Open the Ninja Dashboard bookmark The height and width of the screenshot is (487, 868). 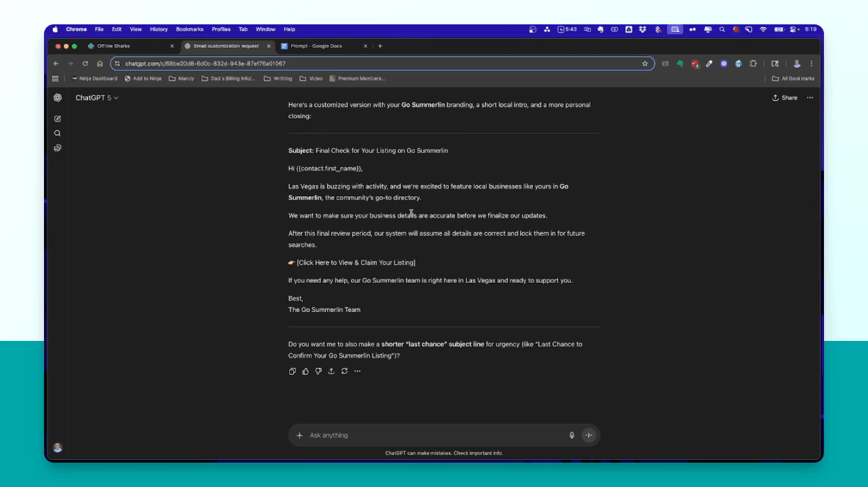pyautogui.click(x=94, y=78)
